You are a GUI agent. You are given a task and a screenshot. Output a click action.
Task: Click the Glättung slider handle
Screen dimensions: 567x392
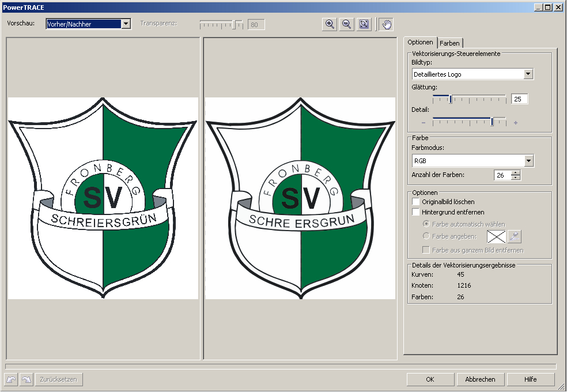451,99
